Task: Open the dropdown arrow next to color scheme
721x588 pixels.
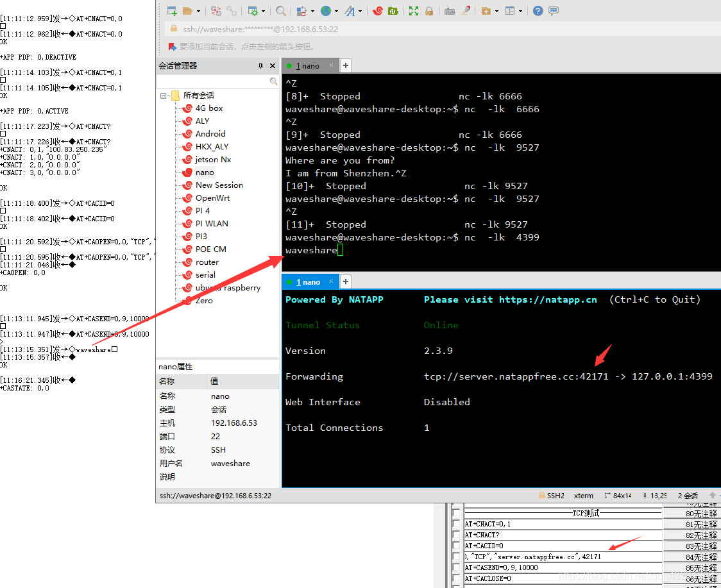Action: (312, 11)
